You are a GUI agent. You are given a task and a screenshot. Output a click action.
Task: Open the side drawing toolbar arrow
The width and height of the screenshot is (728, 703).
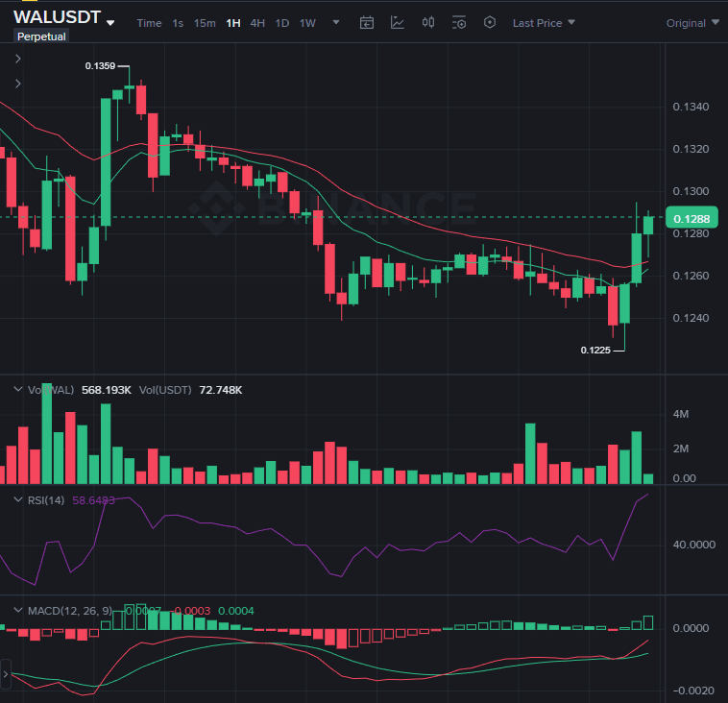coord(5,674)
